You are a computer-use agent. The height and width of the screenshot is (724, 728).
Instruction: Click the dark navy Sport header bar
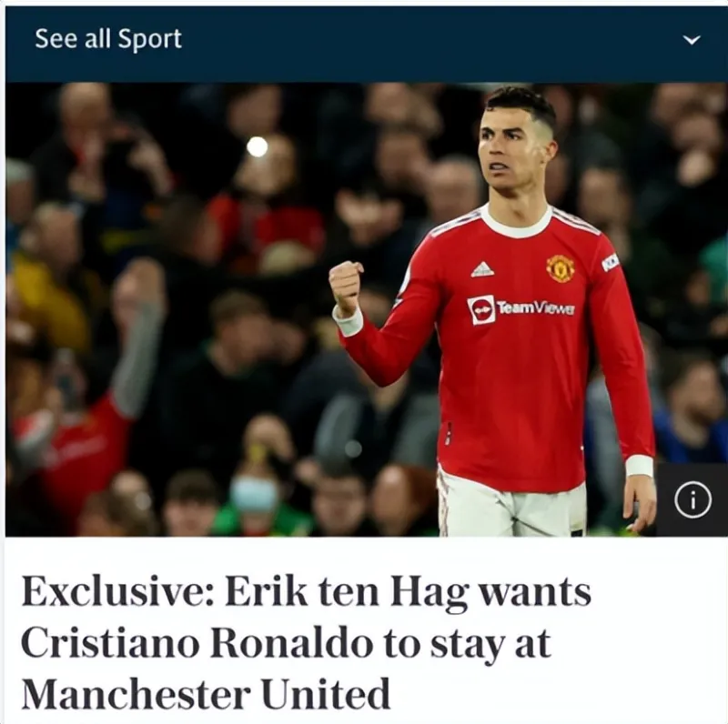point(367,44)
